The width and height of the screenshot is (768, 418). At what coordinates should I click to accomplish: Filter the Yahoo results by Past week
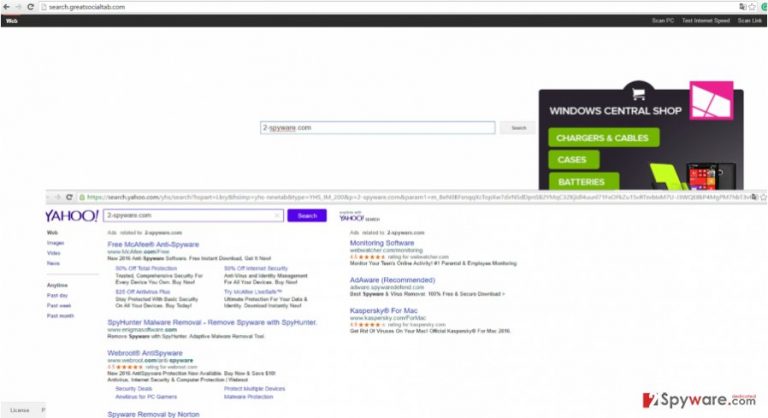pos(59,306)
